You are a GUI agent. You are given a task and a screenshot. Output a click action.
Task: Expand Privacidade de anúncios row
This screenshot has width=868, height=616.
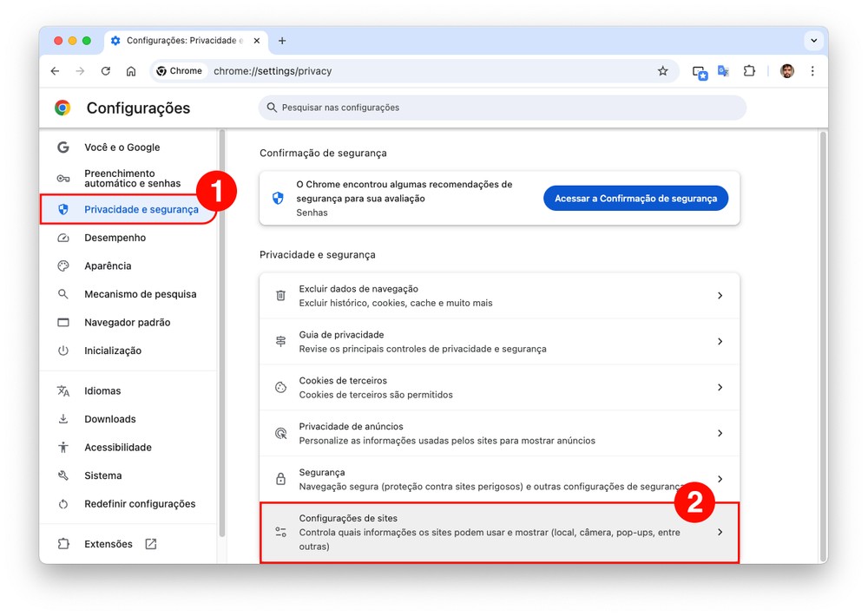499,434
